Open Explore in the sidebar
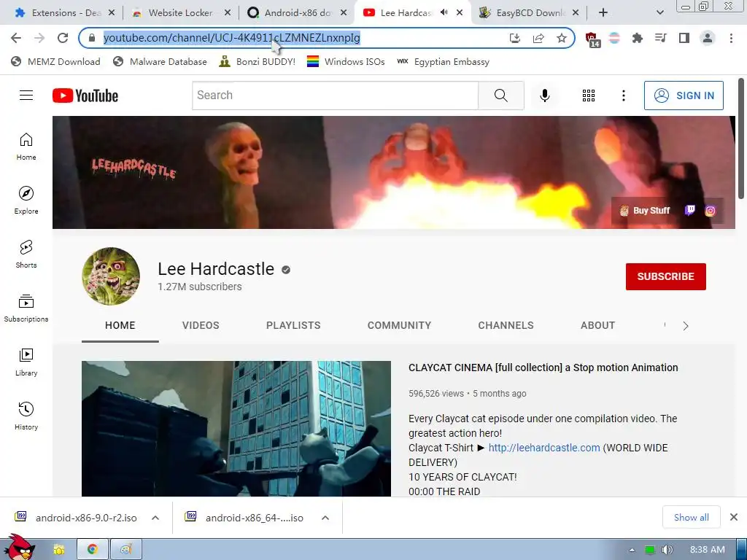This screenshot has width=747, height=560. (x=26, y=200)
